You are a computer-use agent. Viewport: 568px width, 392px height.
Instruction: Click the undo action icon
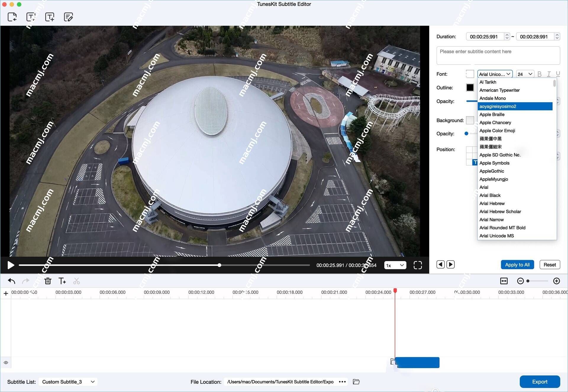coord(11,281)
